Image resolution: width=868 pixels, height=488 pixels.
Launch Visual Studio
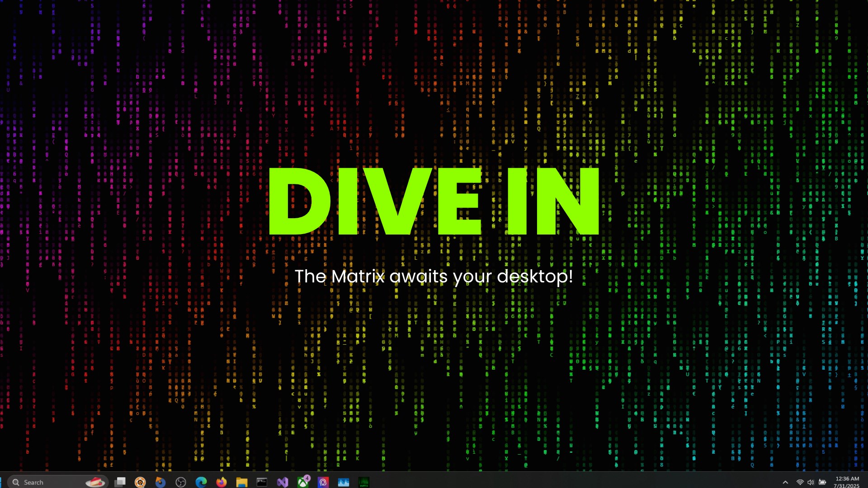(x=281, y=482)
